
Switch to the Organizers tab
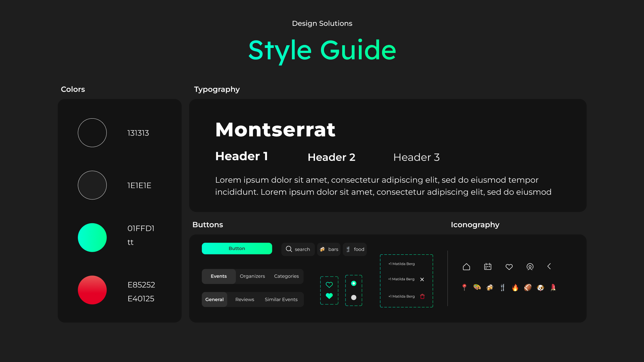[252, 276]
